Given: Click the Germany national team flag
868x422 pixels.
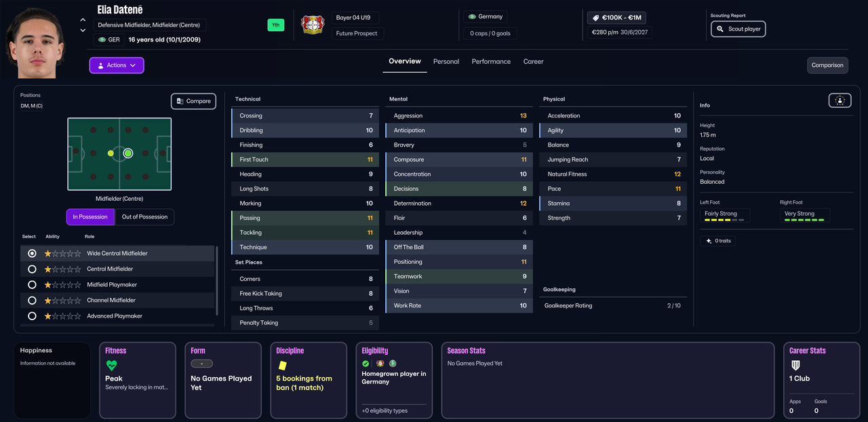Looking at the screenshot, I should [x=472, y=16].
